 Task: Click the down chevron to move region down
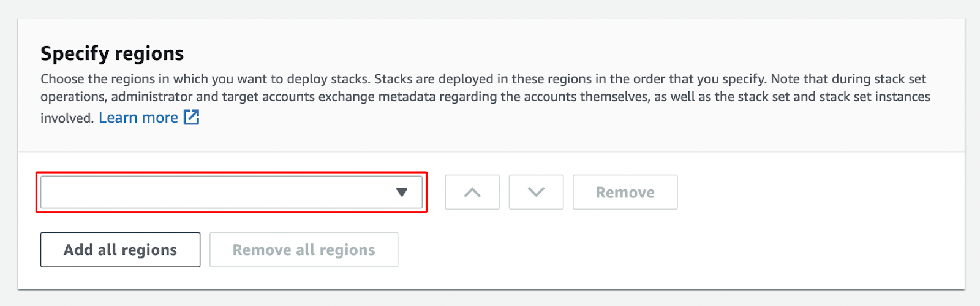[536, 193]
